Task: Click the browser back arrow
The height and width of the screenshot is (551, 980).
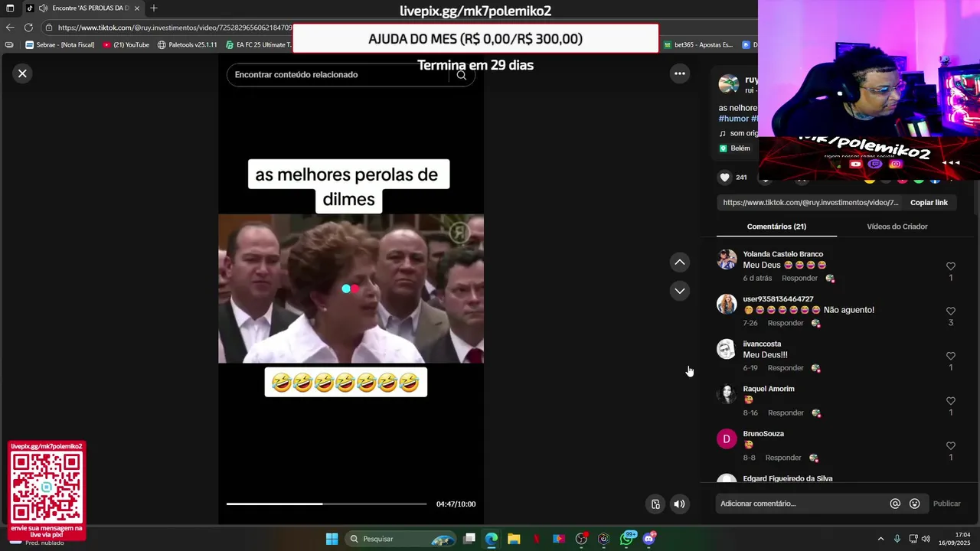Action: 10,28
